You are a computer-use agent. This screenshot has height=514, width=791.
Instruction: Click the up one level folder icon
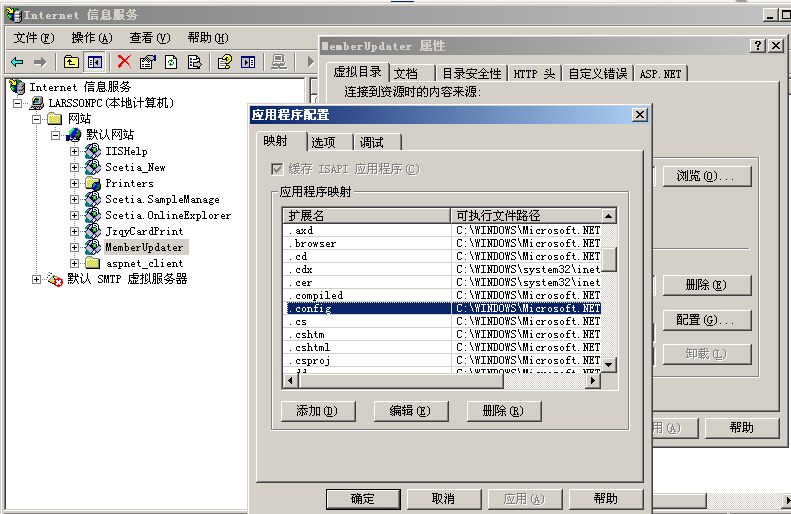(x=72, y=62)
